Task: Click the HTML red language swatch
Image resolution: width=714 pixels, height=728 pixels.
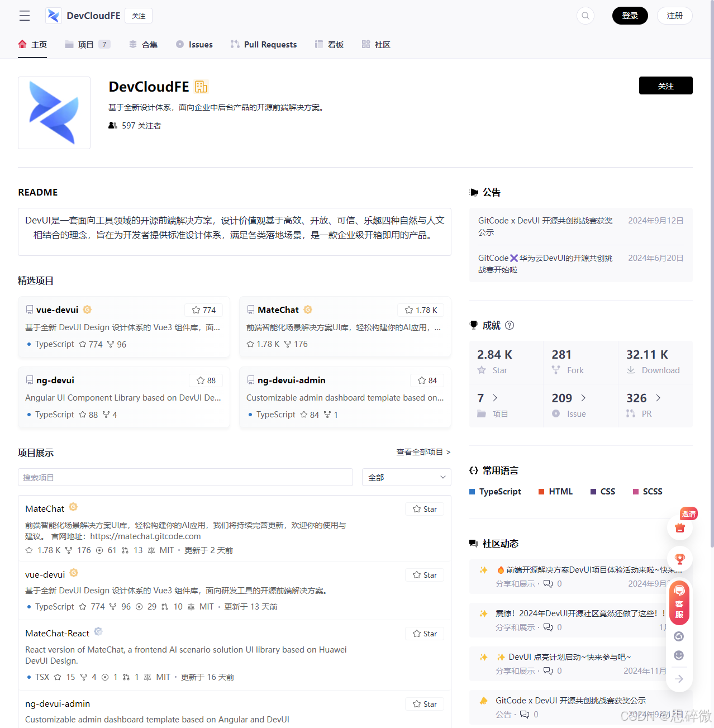Action: click(541, 492)
